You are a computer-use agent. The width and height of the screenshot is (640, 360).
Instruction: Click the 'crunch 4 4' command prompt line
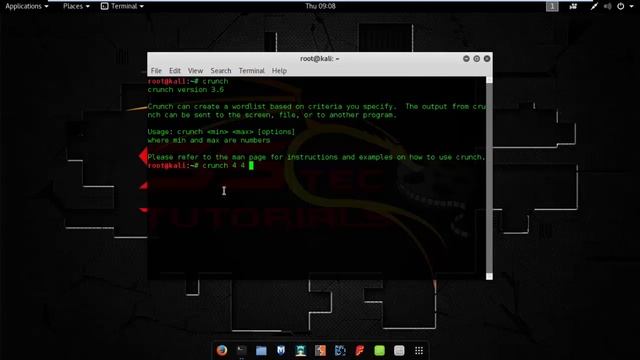[200, 166]
